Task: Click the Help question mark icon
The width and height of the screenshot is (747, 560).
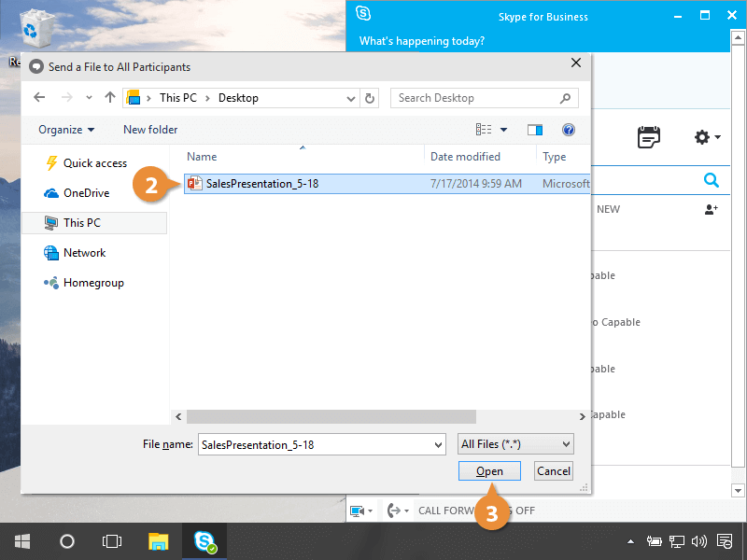Action: pyautogui.click(x=569, y=130)
